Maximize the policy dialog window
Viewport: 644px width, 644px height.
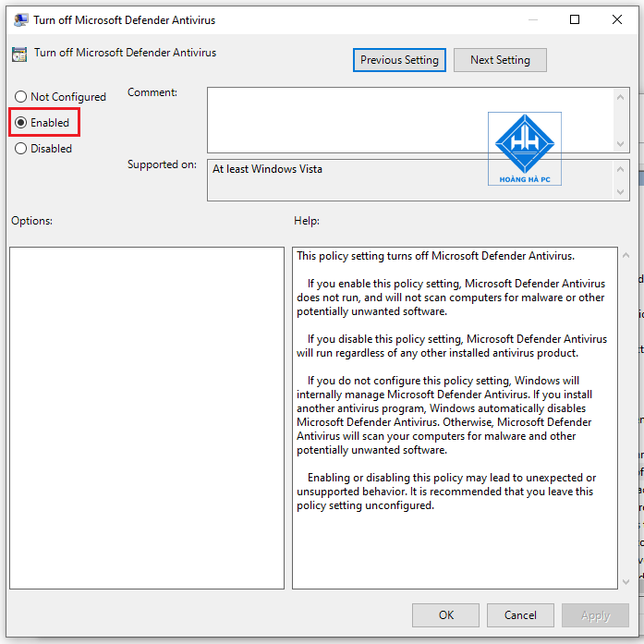tap(575, 19)
